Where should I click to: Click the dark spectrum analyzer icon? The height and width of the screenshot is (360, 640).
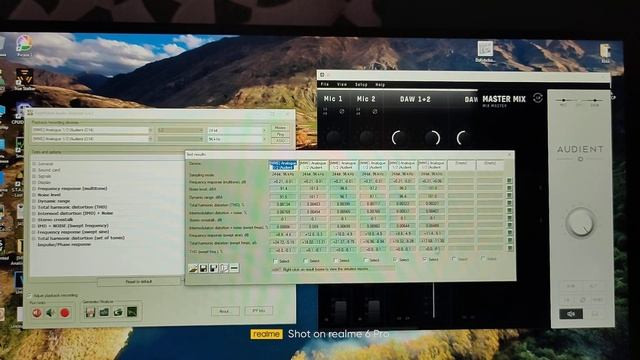pyautogui.click(x=132, y=312)
